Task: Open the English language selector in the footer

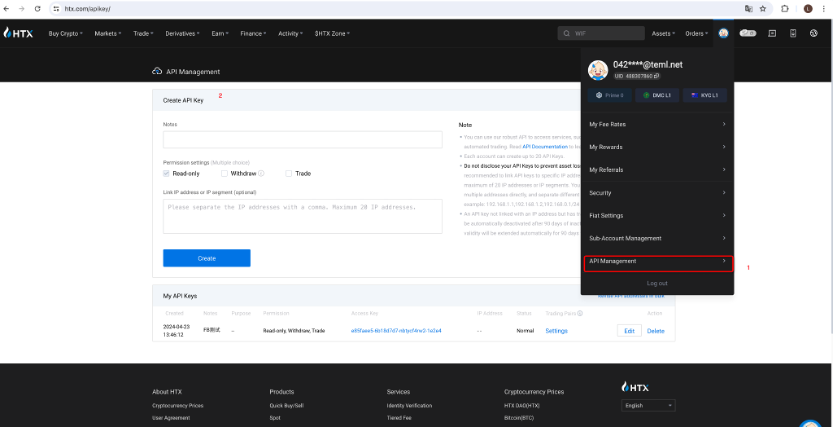Action: pos(648,406)
